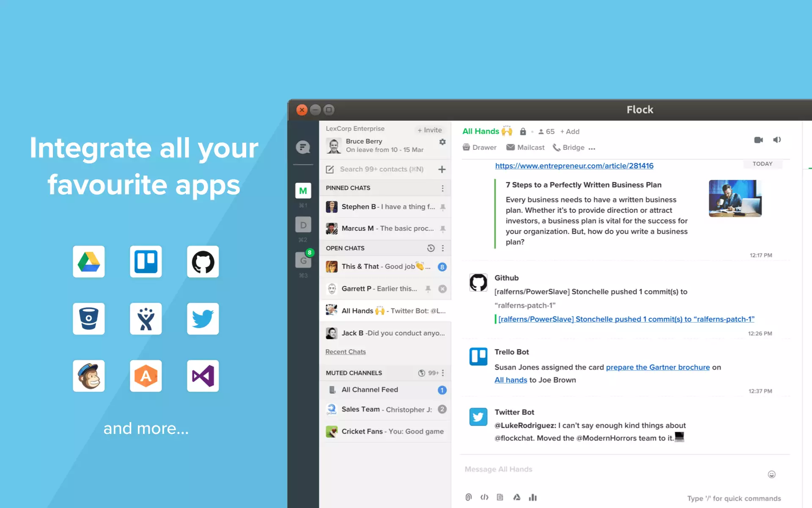
Task: View the 65 members count
Action: tap(546, 132)
